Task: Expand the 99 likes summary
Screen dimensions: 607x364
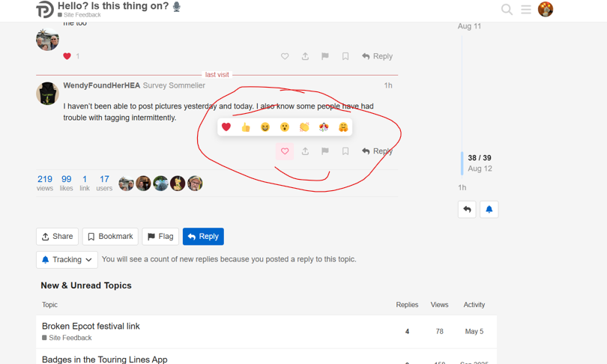Action: (x=66, y=183)
